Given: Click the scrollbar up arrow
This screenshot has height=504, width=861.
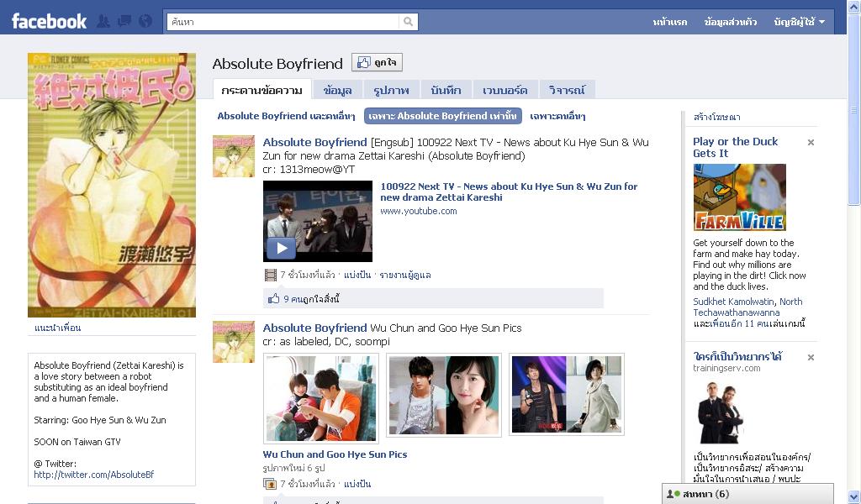Looking at the screenshot, I should click(x=854, y=7).
